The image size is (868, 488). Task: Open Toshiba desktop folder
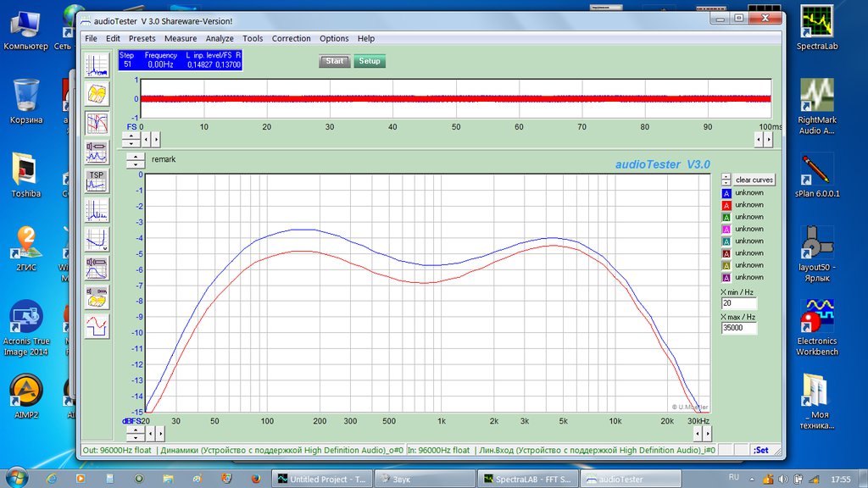pyautogui.click(x=25, y=175)
